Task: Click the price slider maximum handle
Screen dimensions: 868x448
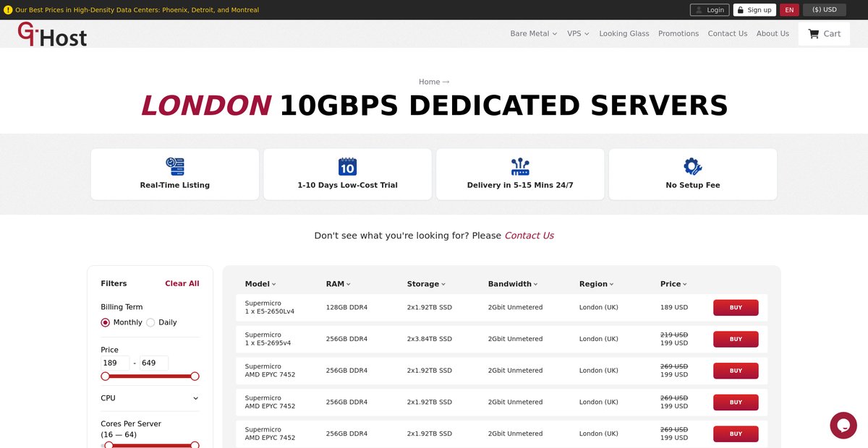Action: (195, 376)
